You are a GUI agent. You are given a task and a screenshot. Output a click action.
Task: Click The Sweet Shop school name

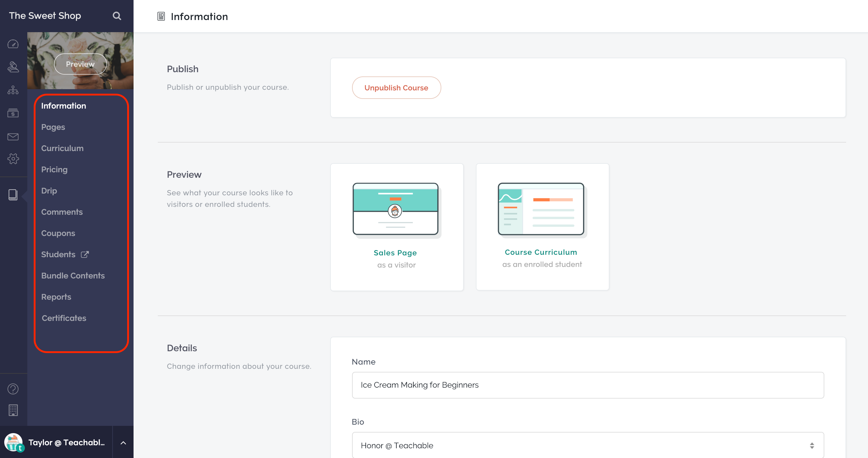pyautogui.click(x=45, y=16)
